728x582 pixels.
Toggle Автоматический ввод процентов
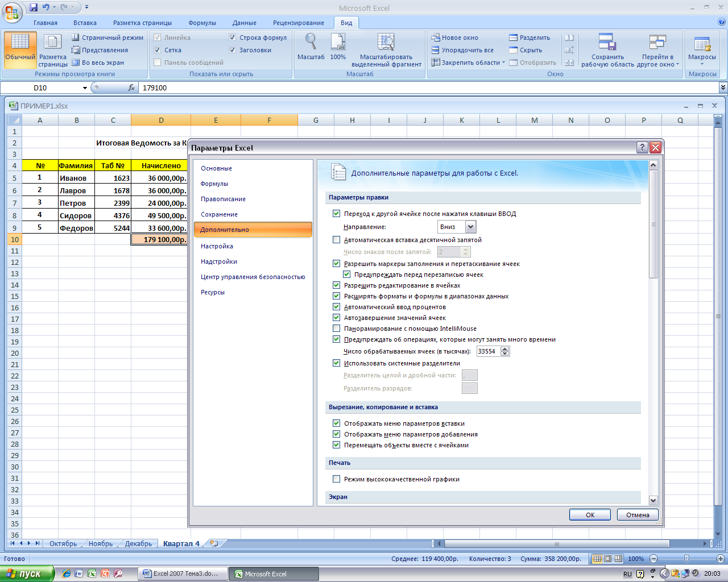(x=336, y=307)
